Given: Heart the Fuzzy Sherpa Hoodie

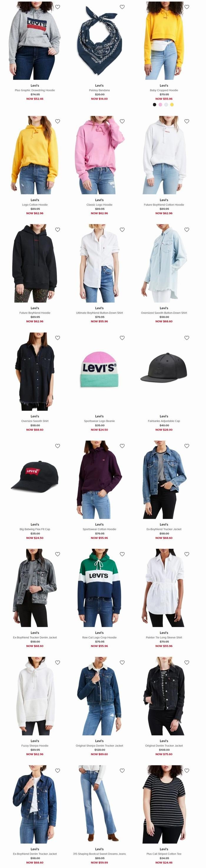Looking at the screenshot, I should (58, 663).
